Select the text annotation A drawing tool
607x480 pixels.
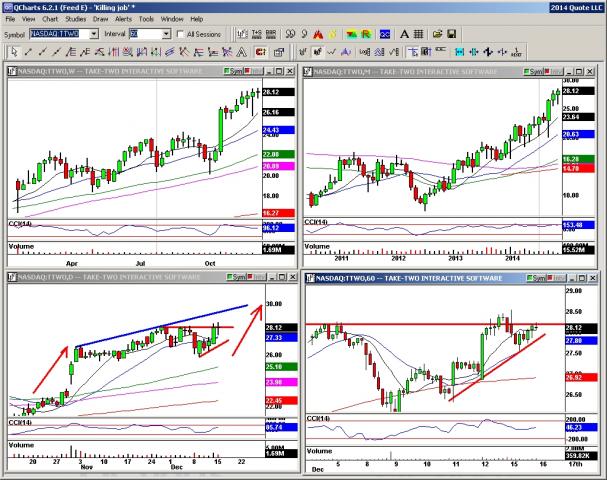point(242,51)
